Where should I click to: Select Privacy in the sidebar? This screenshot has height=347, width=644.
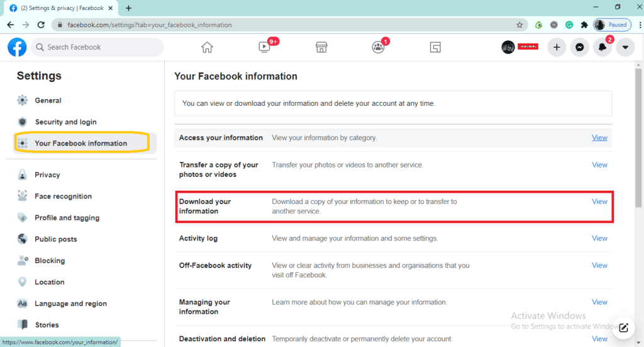[x=47, y=175]
